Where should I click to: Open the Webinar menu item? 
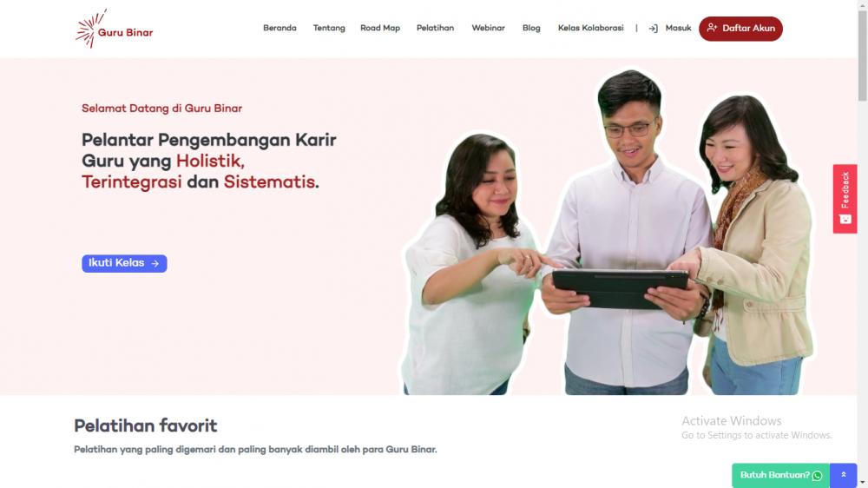click(x=488, y=29)
